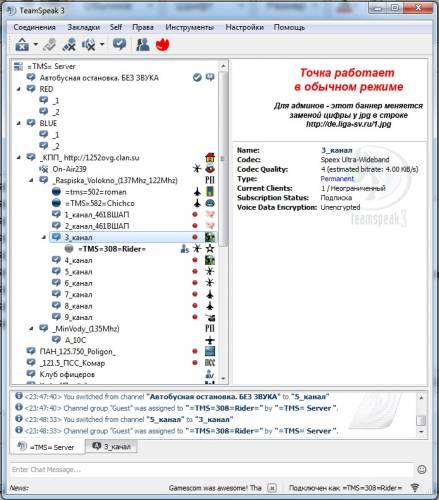Collapse the 3_канал channel
Screen dimensions: 439x500
44,237
